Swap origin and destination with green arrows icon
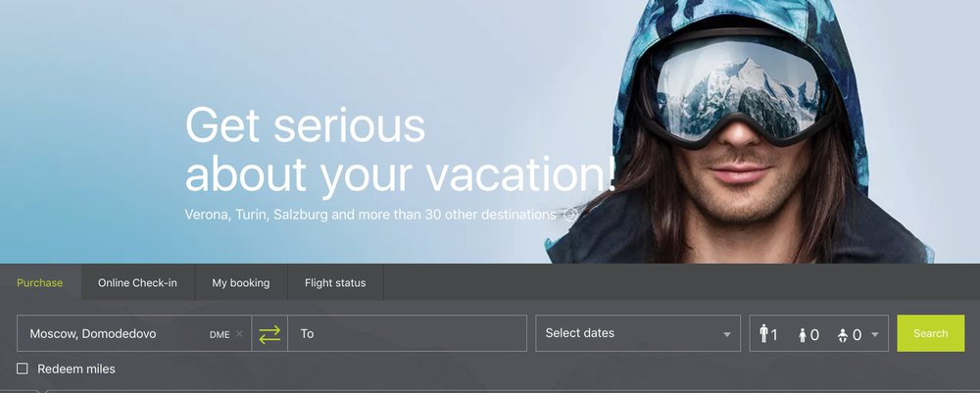This screenshot has height=393, width=980. (269, 333)
